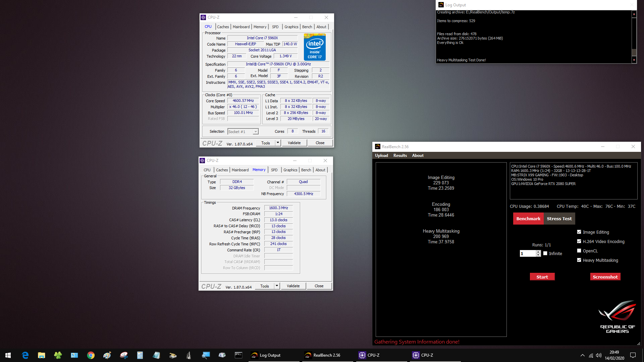Screen dimensions: 644x362
Task: Enable the OpenCL benchmark checkbox
Action: [x=579, y=250]
